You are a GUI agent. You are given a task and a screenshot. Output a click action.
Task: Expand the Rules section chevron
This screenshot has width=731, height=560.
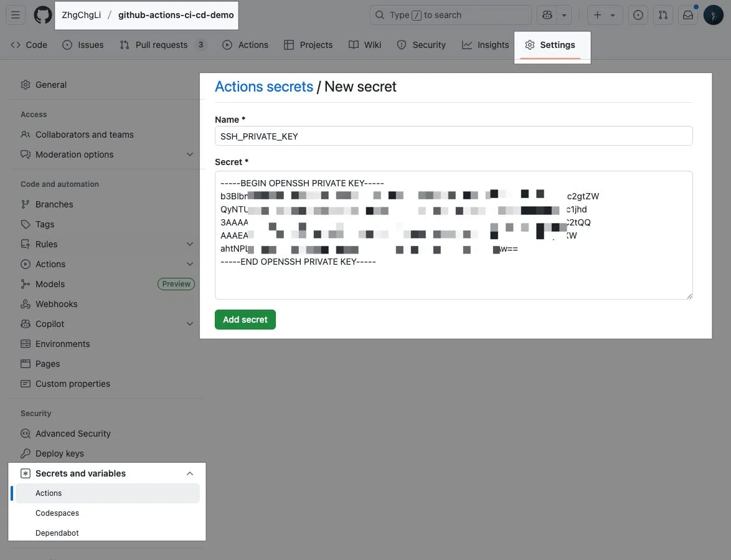190,244
